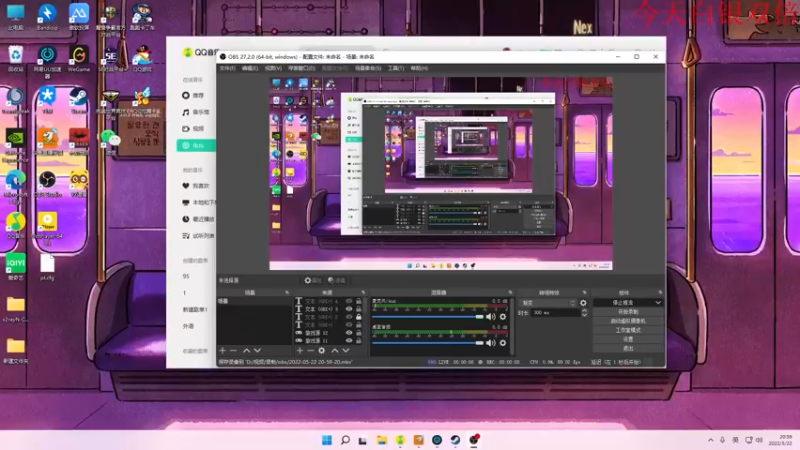Toggle visibility of text source (GDI+) 3
800x450 pixels.
click(349, 309)
